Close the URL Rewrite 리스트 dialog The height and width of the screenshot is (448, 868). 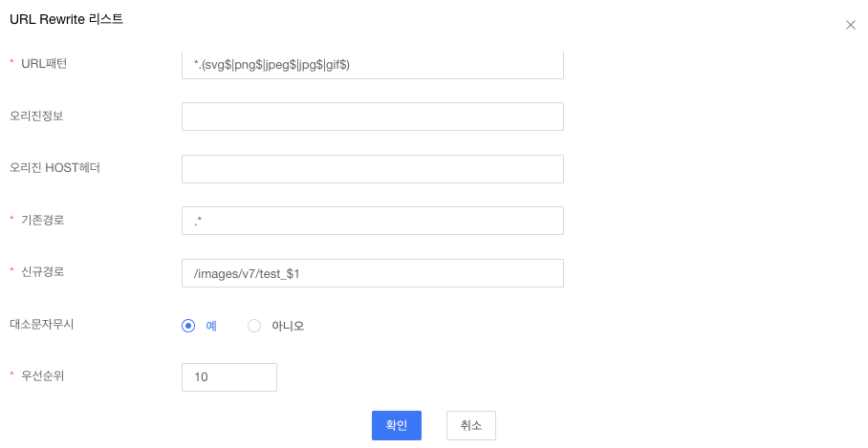850,25
